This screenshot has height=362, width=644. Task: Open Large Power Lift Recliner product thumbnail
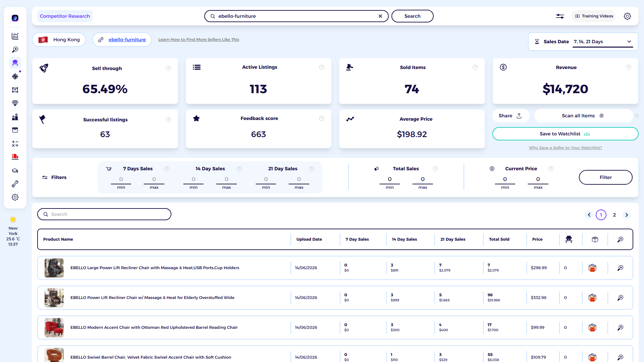54,268
